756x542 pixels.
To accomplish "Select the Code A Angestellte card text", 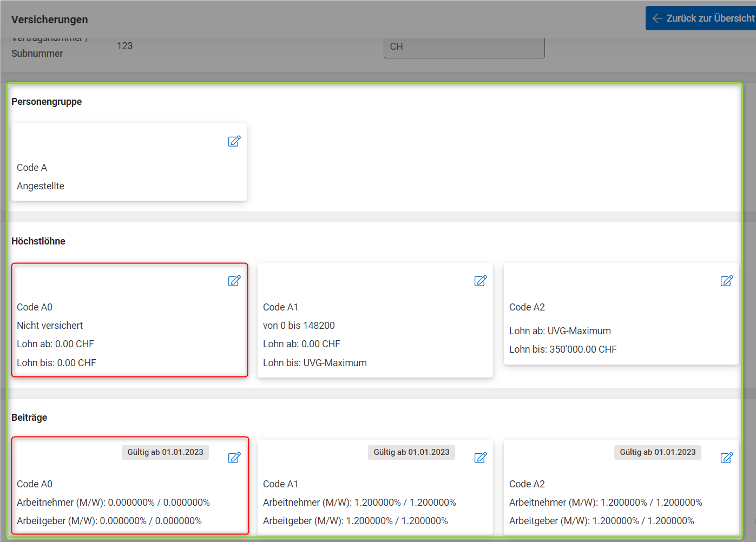I will 41,186.
